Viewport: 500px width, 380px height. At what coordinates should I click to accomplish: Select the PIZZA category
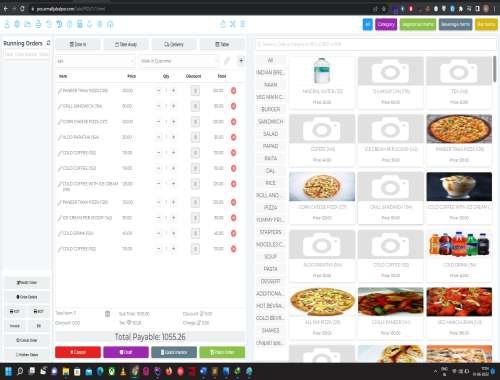(x=271, y=207)
